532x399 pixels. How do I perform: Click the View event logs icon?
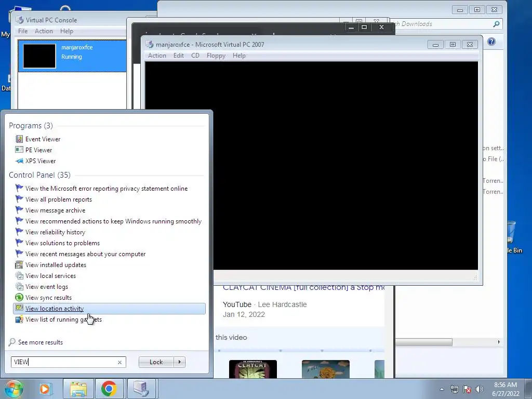click(19, 286)
